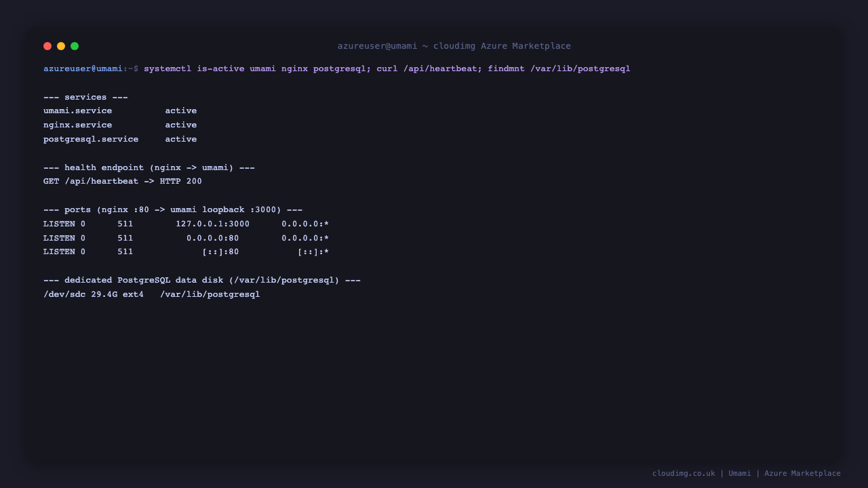Screen dimensions: 868x488
Task: Click the /dev/sdc 29.4G ext4 text
Action: [94, 294]
